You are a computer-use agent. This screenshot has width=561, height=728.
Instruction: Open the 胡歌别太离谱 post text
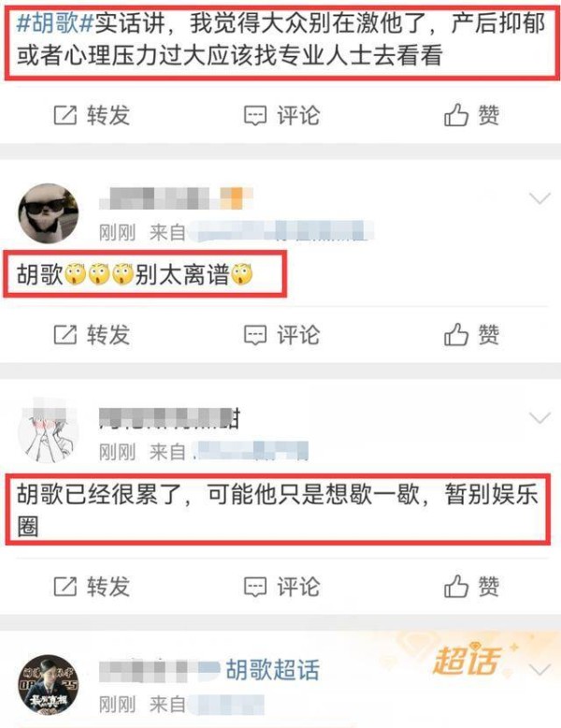pos(135,274)
